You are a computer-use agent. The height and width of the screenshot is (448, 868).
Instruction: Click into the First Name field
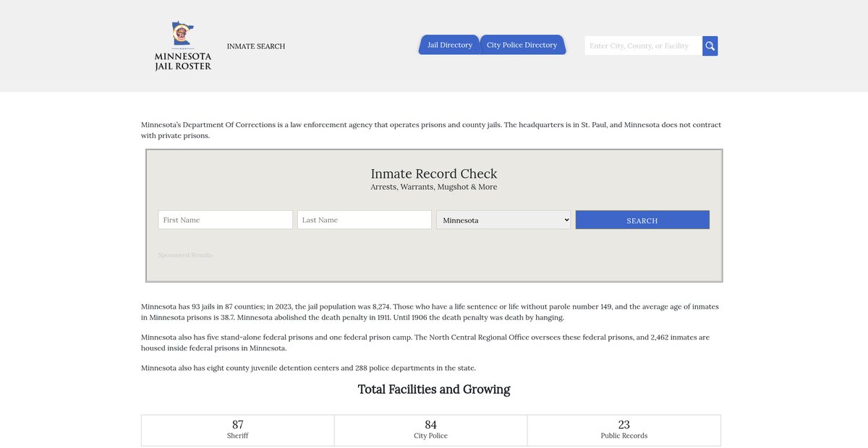tap(225, 220)
